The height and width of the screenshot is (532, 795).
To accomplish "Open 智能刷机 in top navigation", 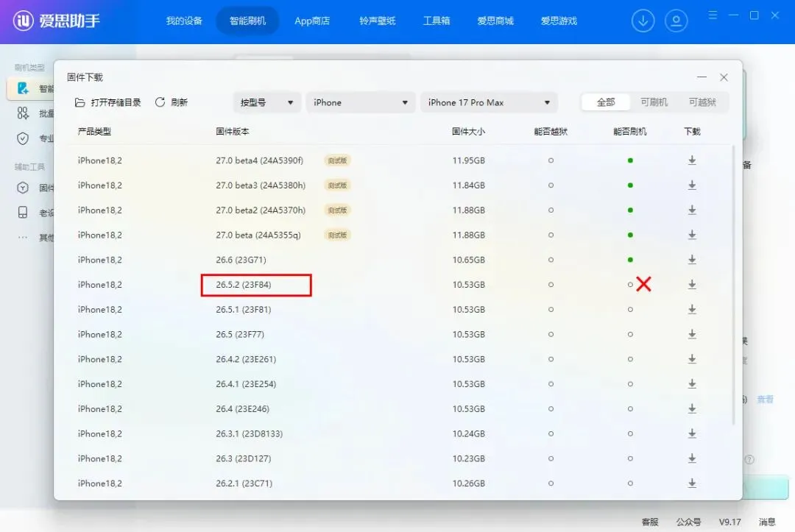I will click(247, 21).
